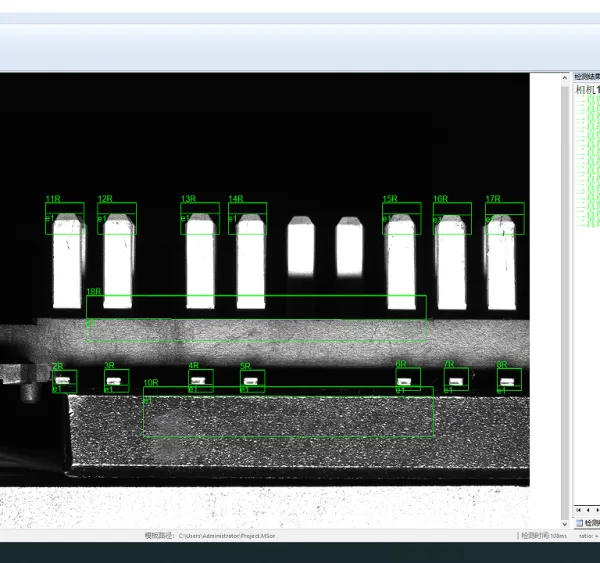The image size is (600, 563).
Task: Select the 17R region label
Action: (493, 199)
